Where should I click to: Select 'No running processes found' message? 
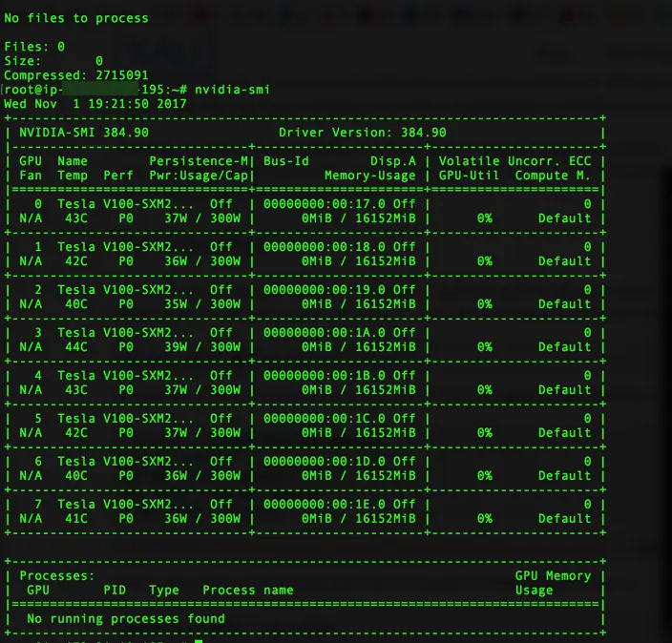pos(126,618)
